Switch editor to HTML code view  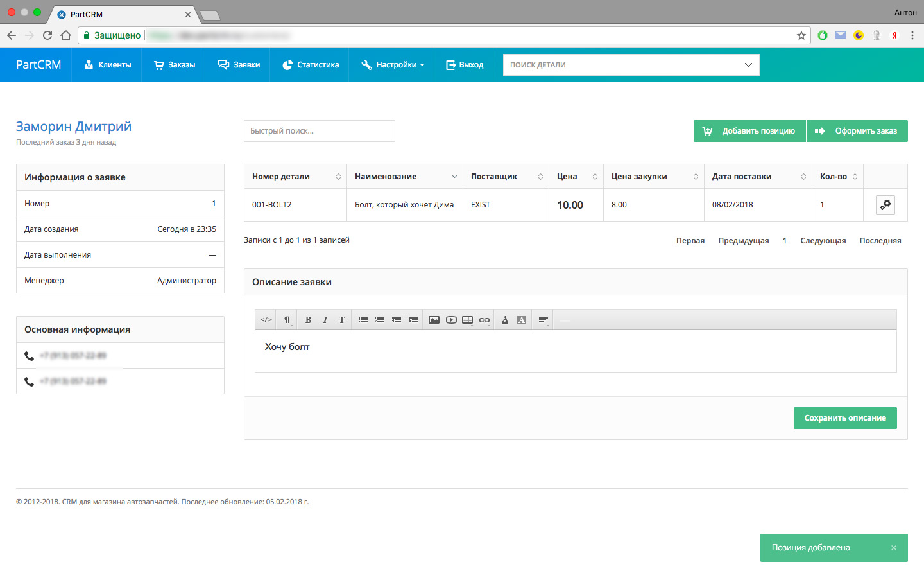266,320
